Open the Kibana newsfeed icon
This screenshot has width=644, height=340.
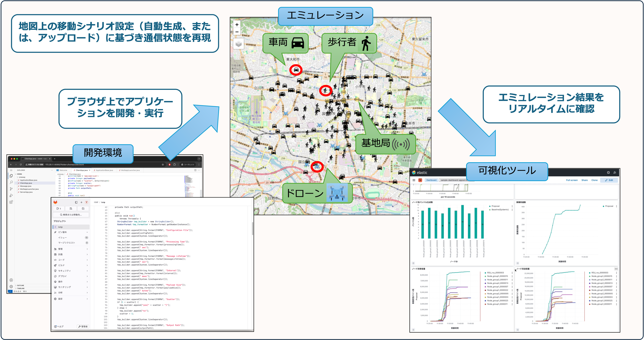click(615, 173)
